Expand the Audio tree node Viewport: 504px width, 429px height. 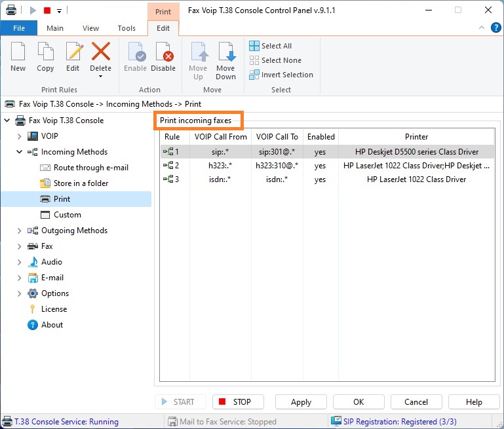[x=19, y=262]
